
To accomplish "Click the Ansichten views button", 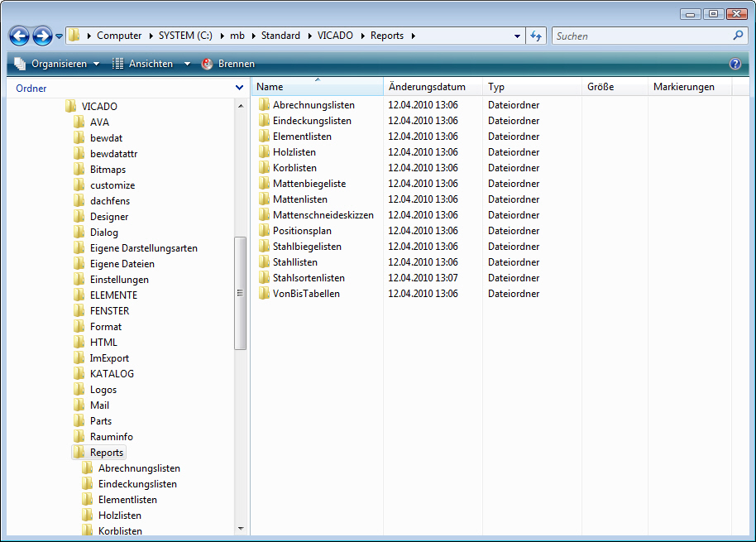I will click(143, 64).
